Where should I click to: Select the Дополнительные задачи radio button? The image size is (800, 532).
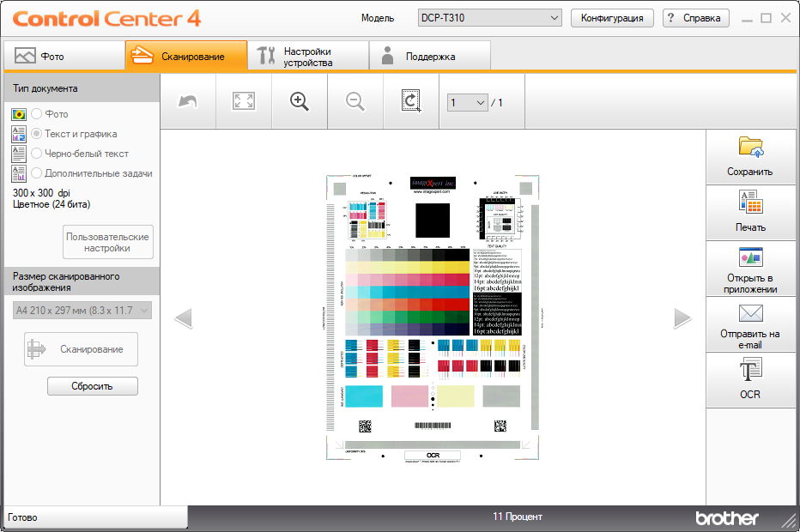(36, 173)
